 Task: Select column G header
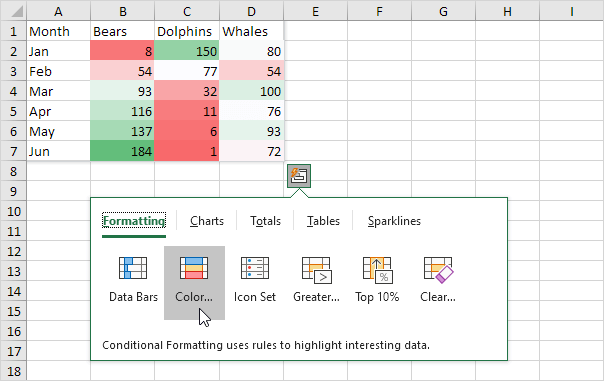[443, 11]
